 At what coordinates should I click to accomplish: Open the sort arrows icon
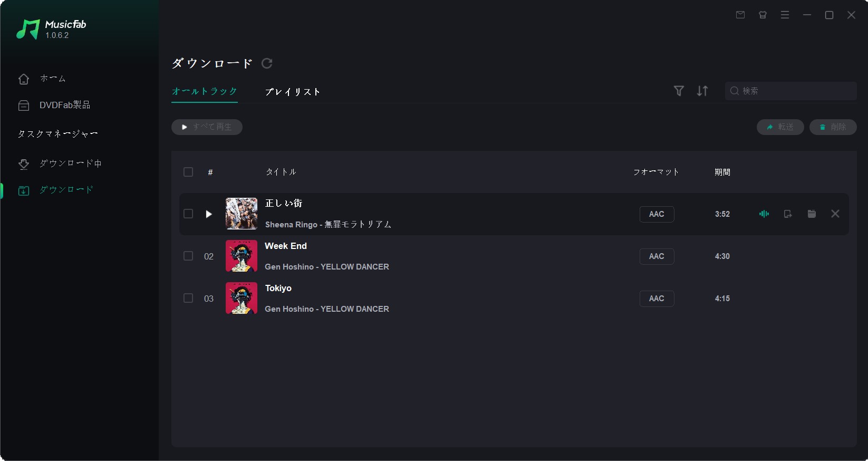(x=702, y=91)
